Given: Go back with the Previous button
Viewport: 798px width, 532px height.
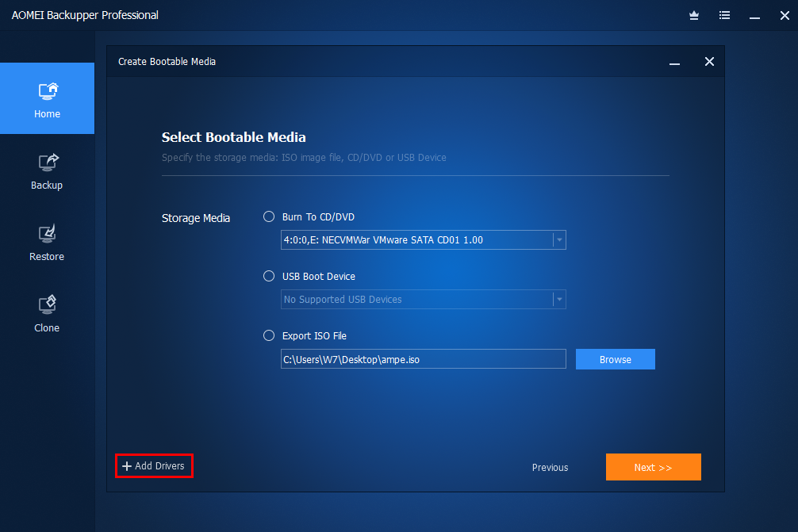Looking at the screenshot, I should tap(551, 468).
